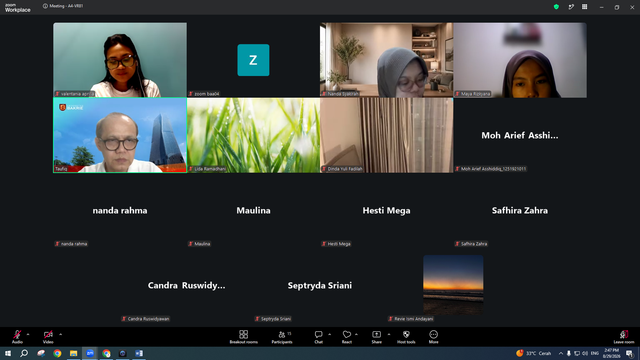Select Nanda Syakrah's video tile

387,60
